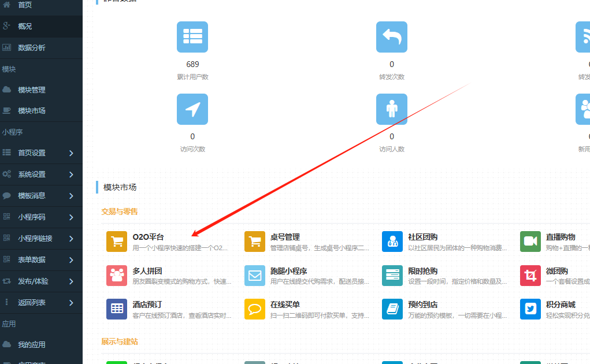
Task: Click the 微团购 module title link
Action: click(x=557, y=271)
